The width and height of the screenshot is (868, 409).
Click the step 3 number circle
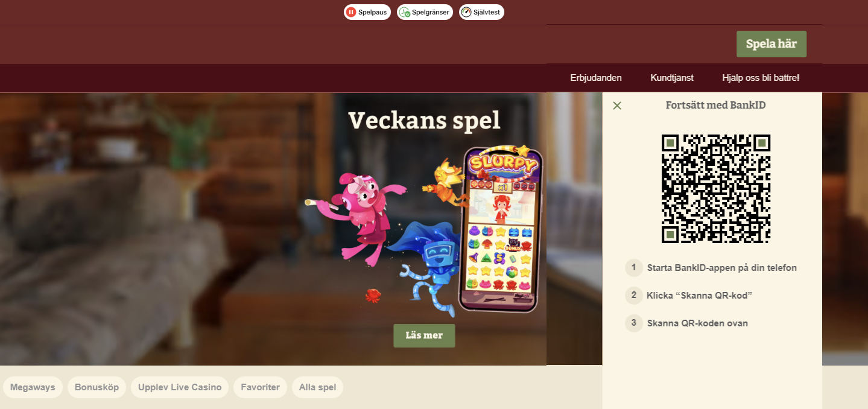coord(633,323)
